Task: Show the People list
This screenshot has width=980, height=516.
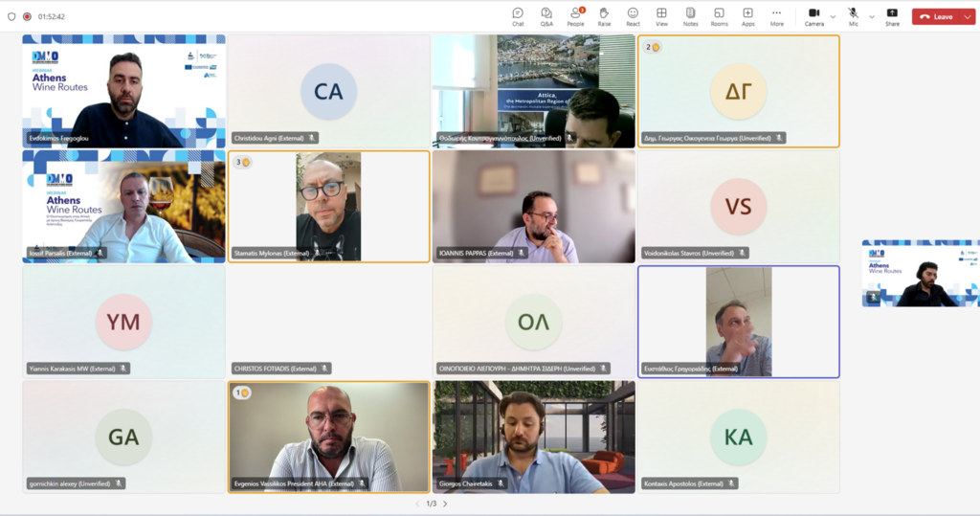Action: (575, 17)
